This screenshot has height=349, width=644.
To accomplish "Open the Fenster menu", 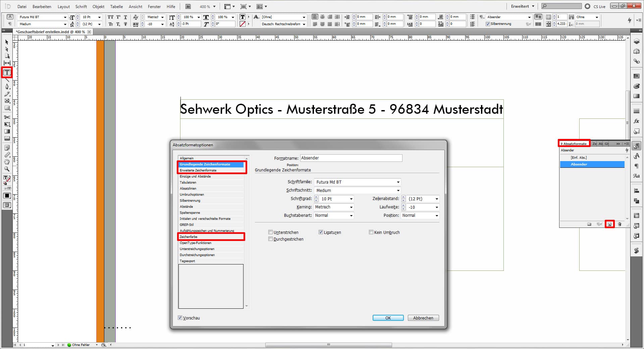I will (154, 6).
